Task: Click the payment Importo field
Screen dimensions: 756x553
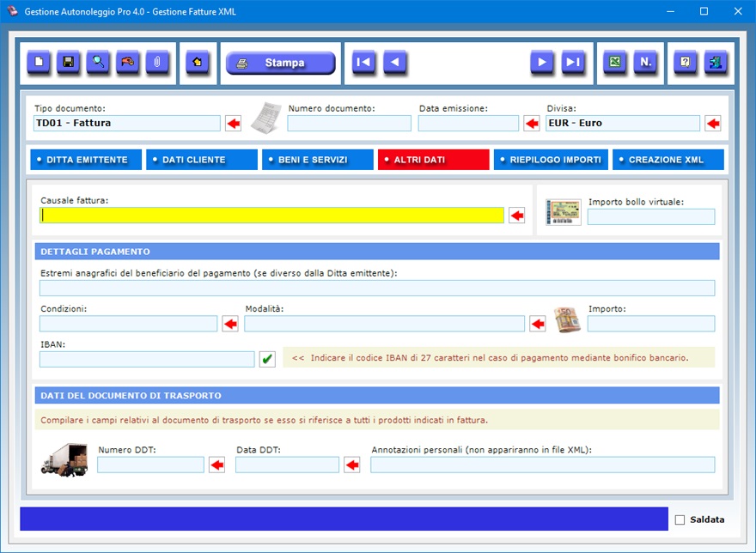Action: (651, 324)
